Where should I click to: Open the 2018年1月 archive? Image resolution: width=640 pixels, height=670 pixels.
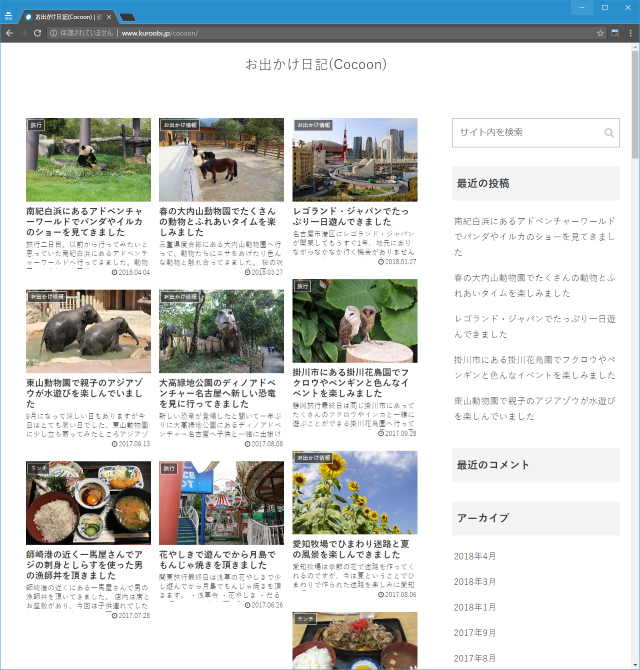coord(475,607)
